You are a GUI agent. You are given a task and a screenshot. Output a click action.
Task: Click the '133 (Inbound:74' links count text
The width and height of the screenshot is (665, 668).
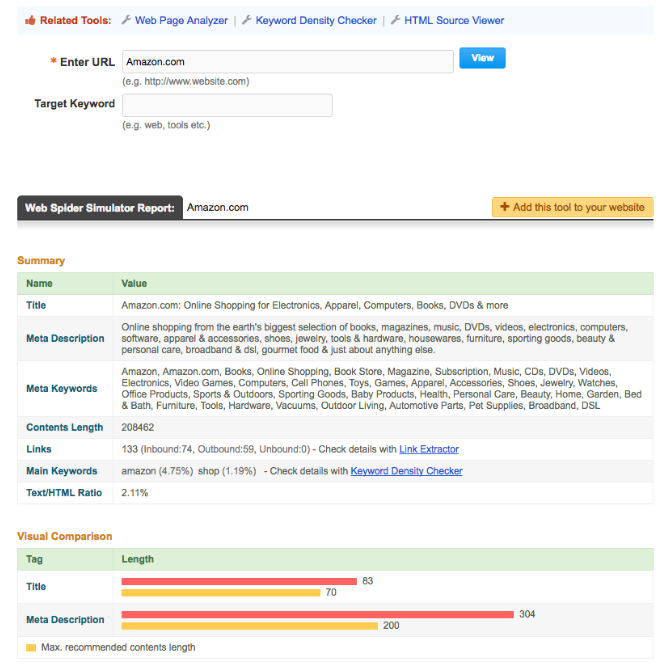158,449
